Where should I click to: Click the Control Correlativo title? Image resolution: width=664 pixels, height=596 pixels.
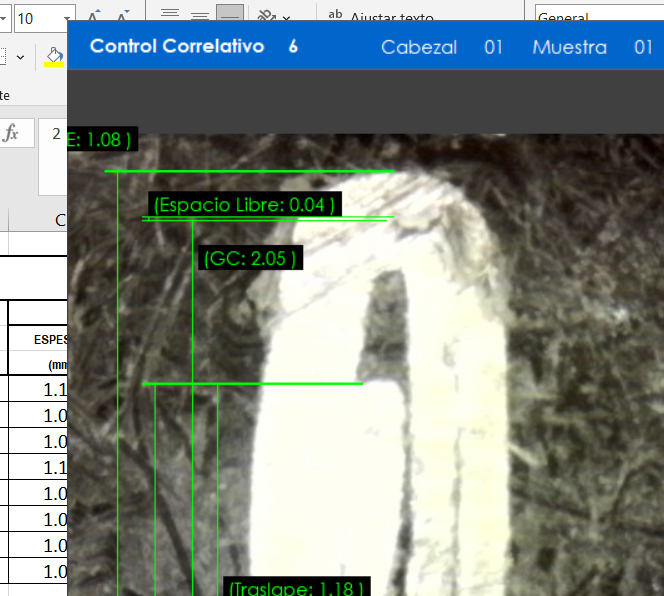tap(177, 47)
